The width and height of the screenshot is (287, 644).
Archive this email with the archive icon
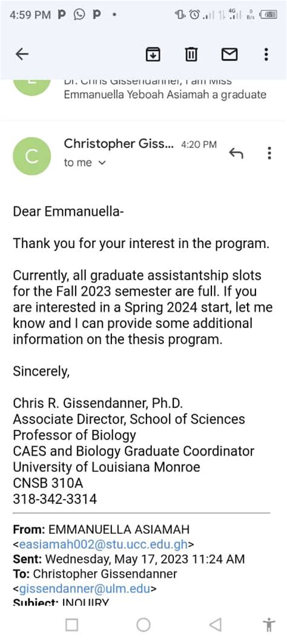(153, 54)
